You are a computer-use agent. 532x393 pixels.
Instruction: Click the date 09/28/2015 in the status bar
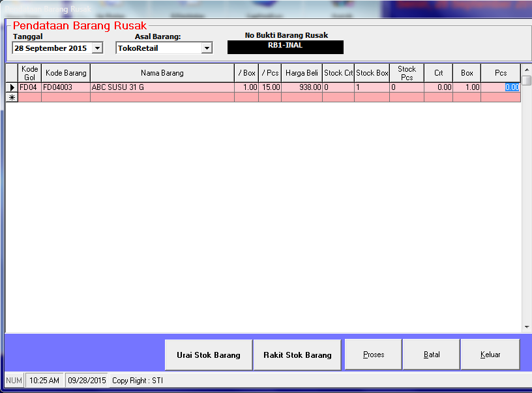coord(86,380)
